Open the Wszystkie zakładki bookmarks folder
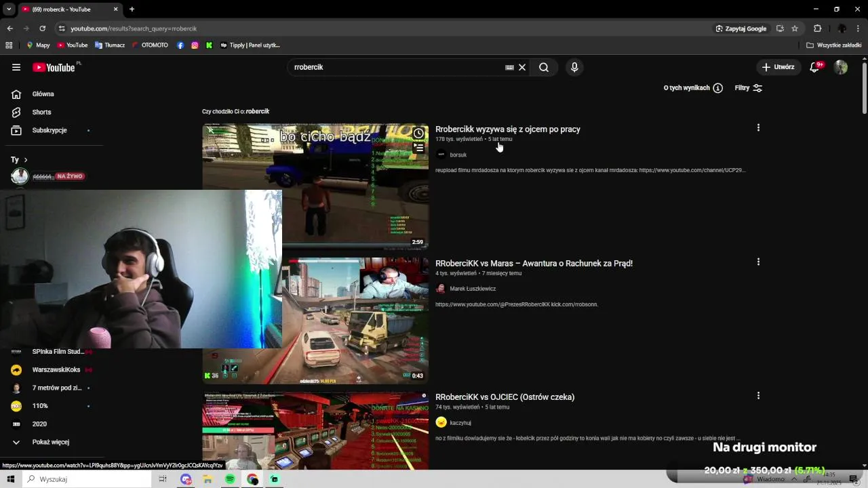 coord(834,45)
